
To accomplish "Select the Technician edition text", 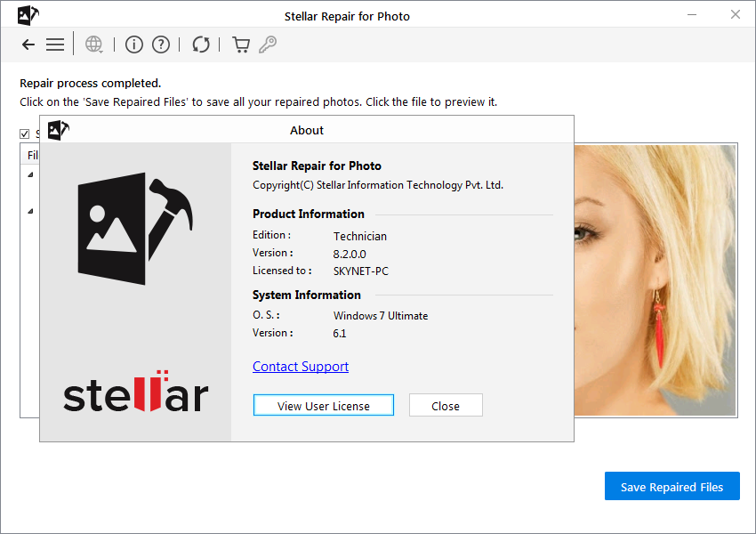I will (360, 237).
